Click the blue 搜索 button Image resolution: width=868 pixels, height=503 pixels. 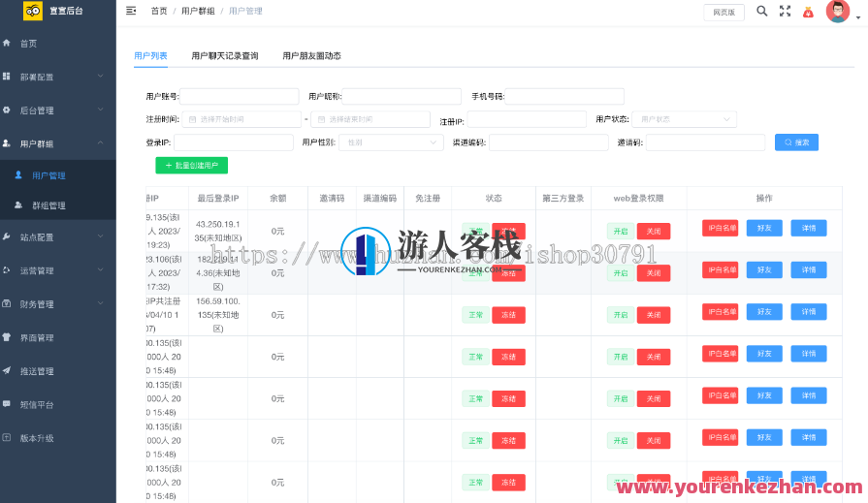[x=796, y=142]
